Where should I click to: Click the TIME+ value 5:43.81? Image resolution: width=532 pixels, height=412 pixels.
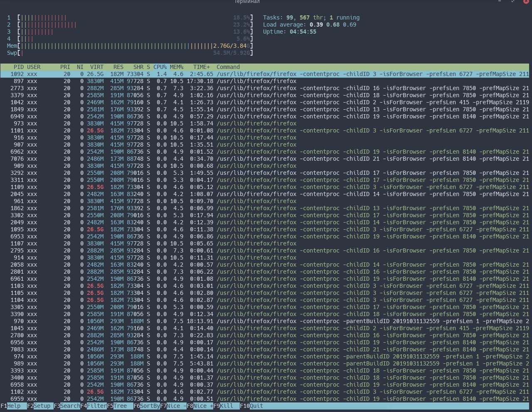202,363
